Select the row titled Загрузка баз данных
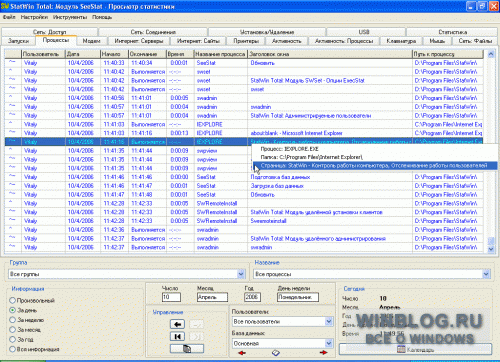The width and height of the screenshot is (500, 362). (244, 186)
